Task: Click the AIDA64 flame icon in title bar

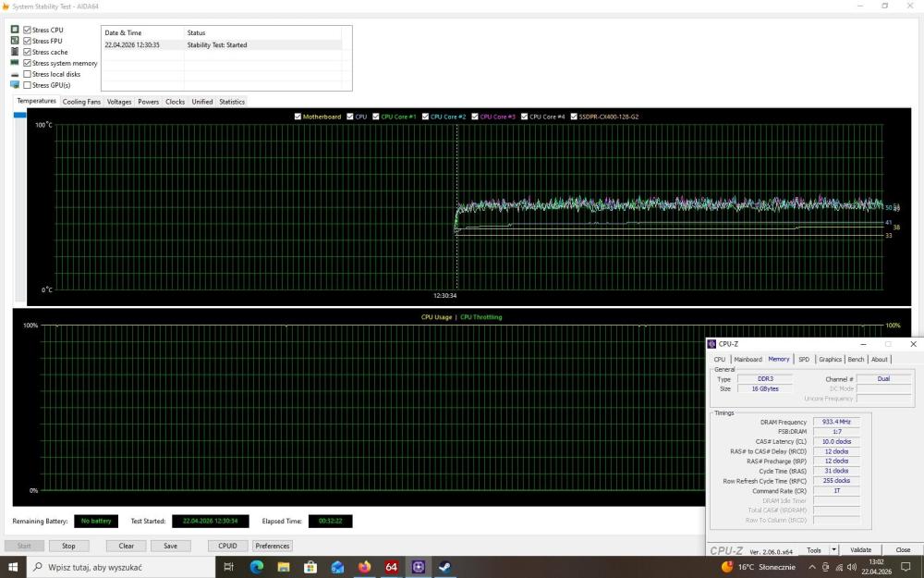Action: click(6, 6)
